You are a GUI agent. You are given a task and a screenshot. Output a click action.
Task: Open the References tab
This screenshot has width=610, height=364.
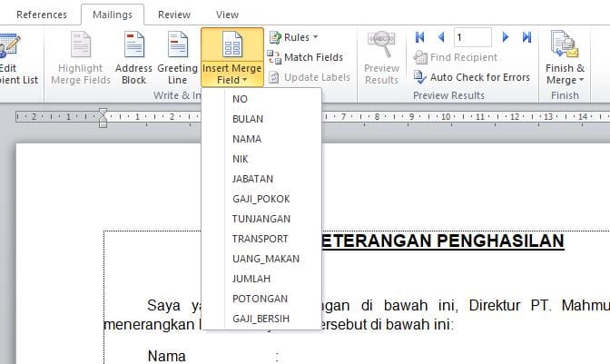42,15
